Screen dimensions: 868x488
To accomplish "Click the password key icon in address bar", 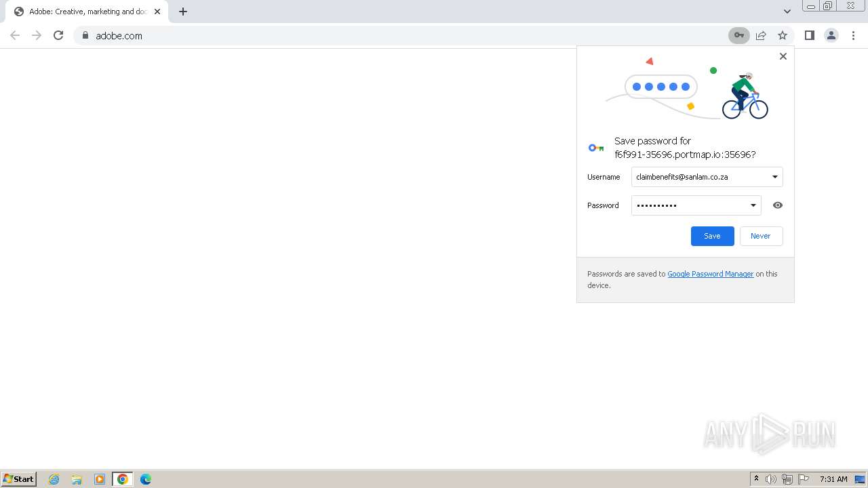I will [739, 35].
